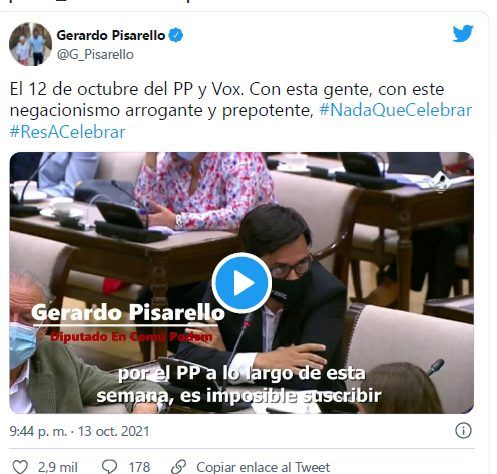Open replies via speech bubble icon
The height and width of the screenshot is (474, 497).
(x=109, y=467)
